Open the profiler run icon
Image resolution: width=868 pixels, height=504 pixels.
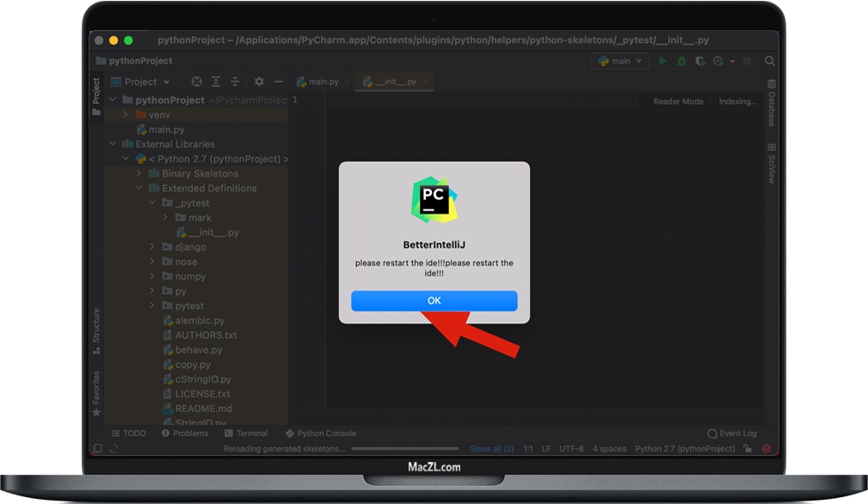[x=718, y=61]
